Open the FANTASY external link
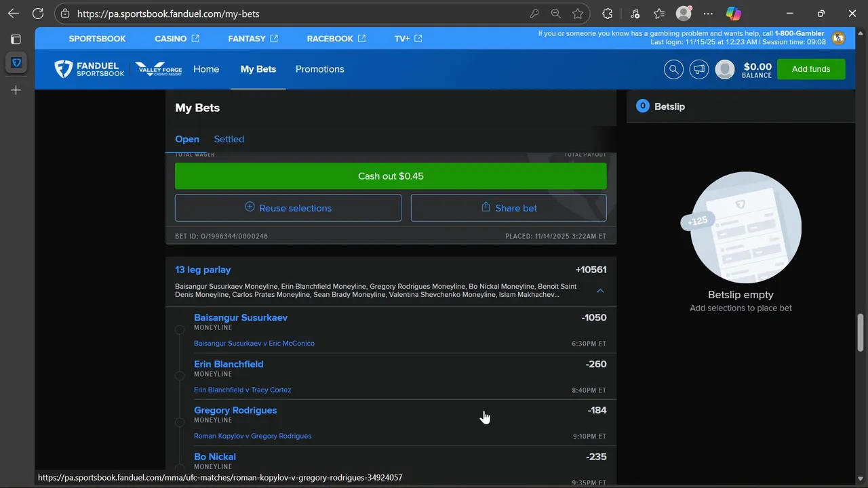This screenshot has width=868, height=488. tap(253, 39)
